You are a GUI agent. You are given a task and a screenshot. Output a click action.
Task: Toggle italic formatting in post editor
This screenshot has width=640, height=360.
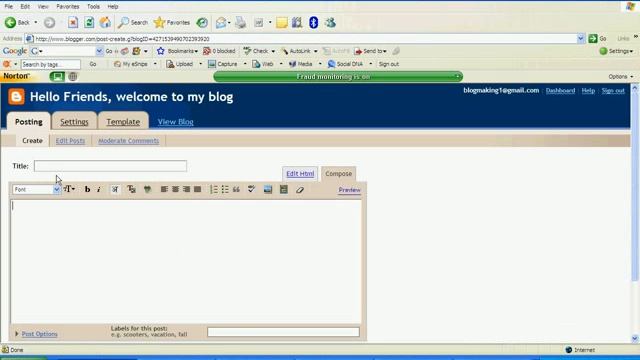[99, 189]
